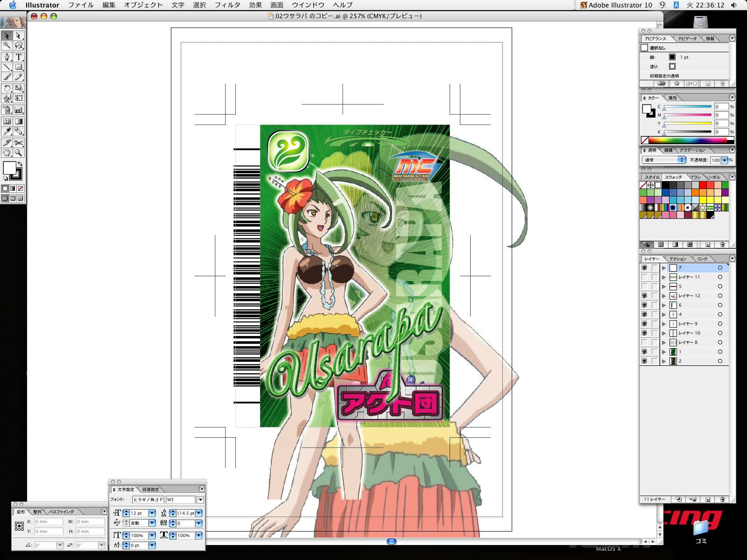Pick the Gradient tool
This screenshot has height=560, width=747.
[x=19, y=121]
